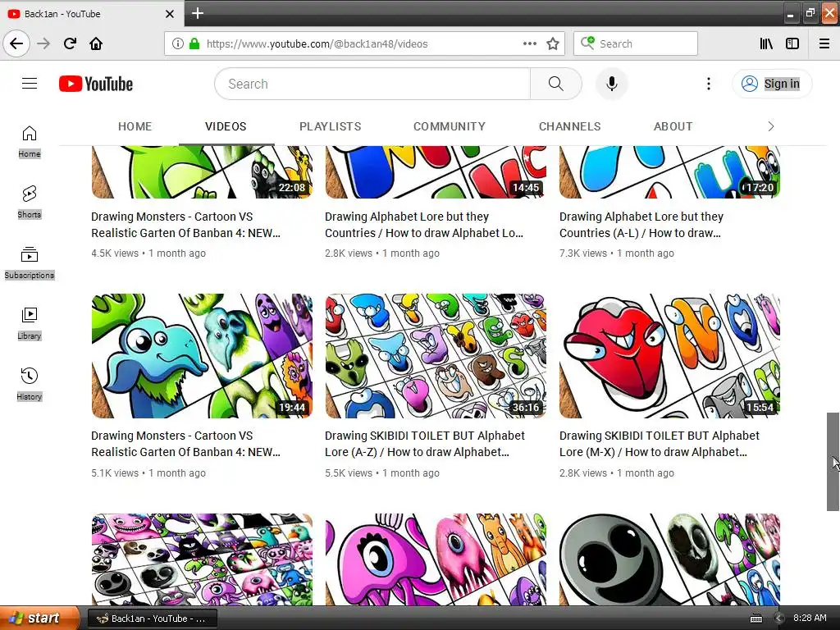Viewport: 840px width, 630px height.
Task: Open bottom-row gray round-eyed monster thumbnail
Action: click(669, 559)
